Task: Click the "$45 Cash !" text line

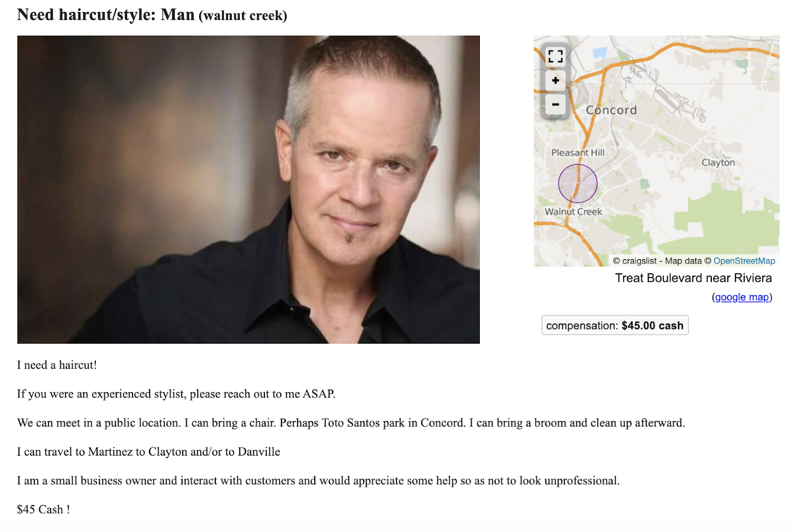Action: pos(43,510)
